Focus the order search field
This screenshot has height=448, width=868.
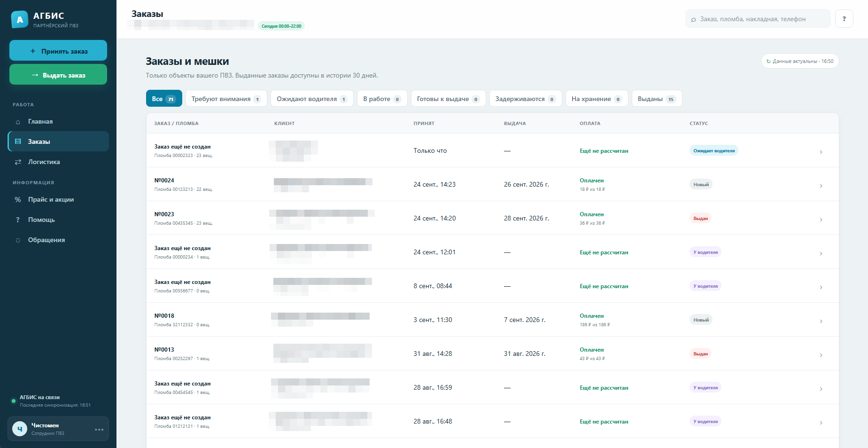coord(758,19)
